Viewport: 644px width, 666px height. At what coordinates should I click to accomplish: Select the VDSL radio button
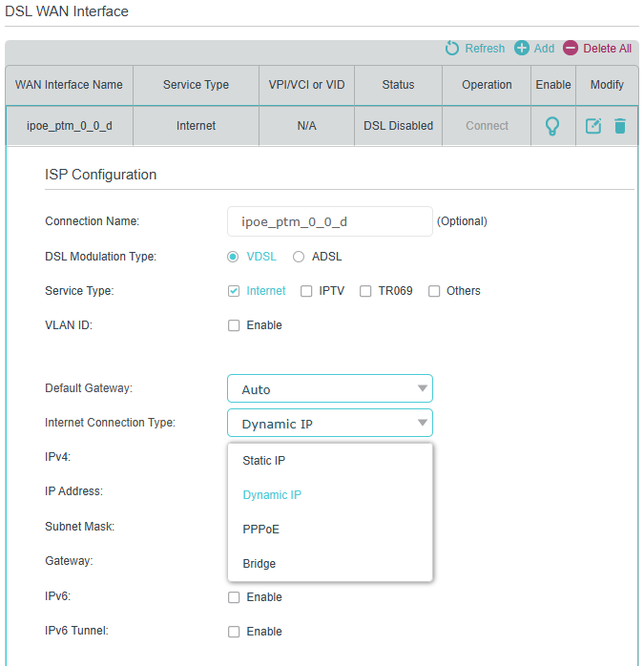(233, 257)
